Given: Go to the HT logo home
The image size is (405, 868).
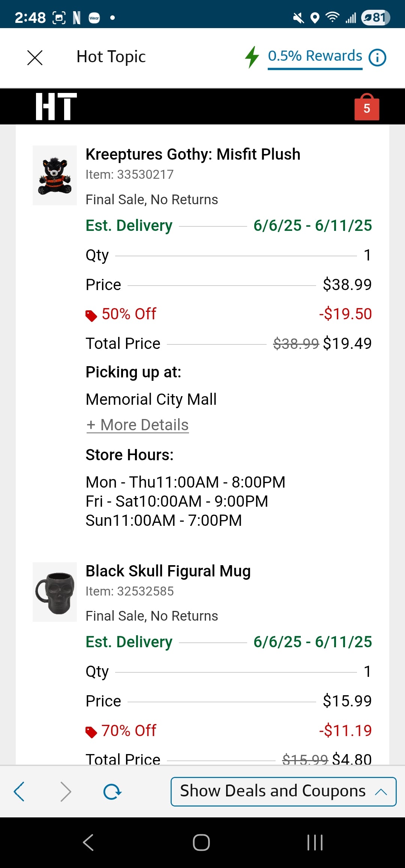Looking at the screenshot, I should [x=56, y=107].
